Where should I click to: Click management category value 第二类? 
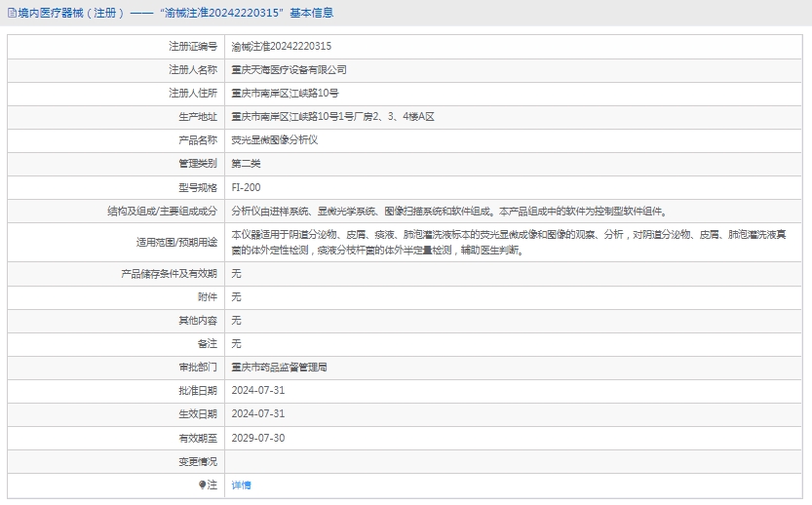click(246, 163)
